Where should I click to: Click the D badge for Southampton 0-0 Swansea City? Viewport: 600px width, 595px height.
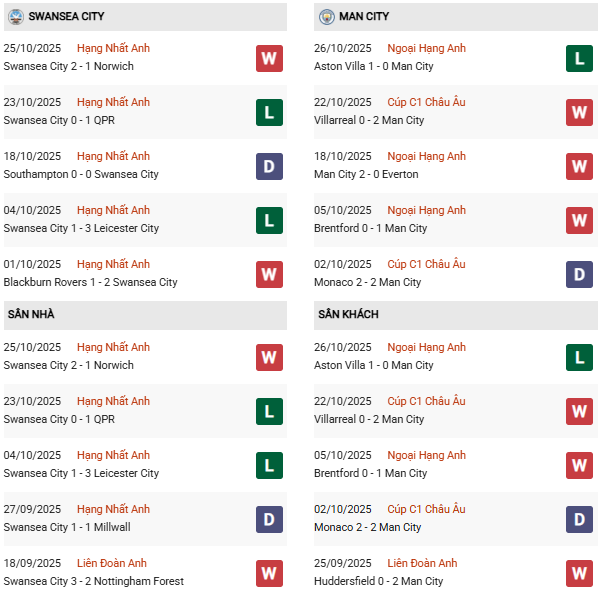point(269,166)
